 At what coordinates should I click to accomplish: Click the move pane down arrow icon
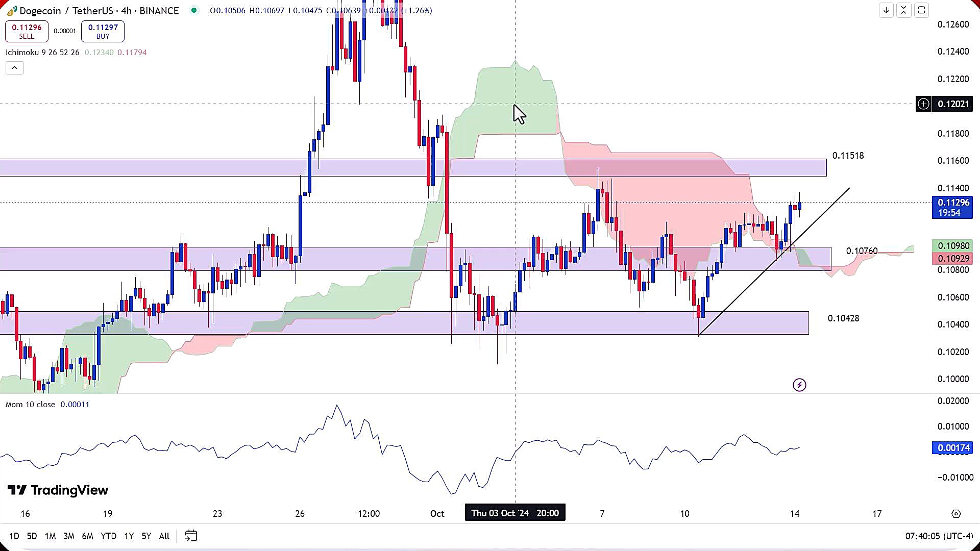point(886,10)
